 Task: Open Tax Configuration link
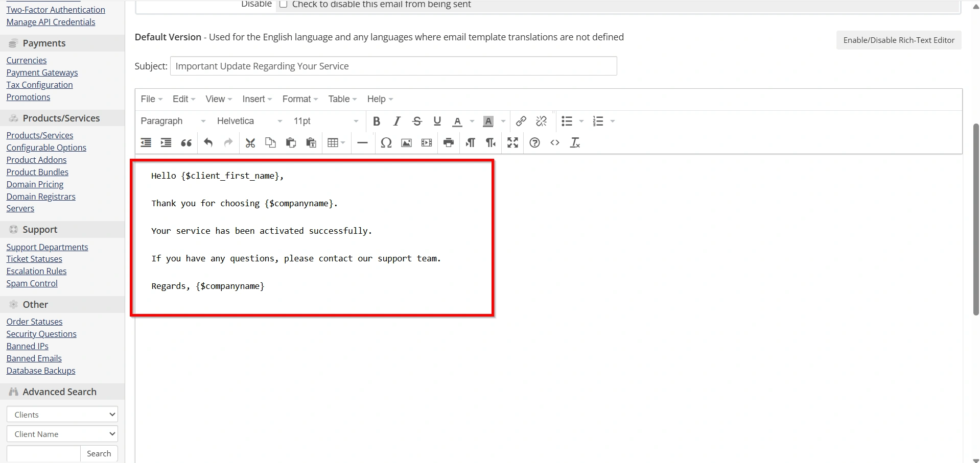[39, 85]
